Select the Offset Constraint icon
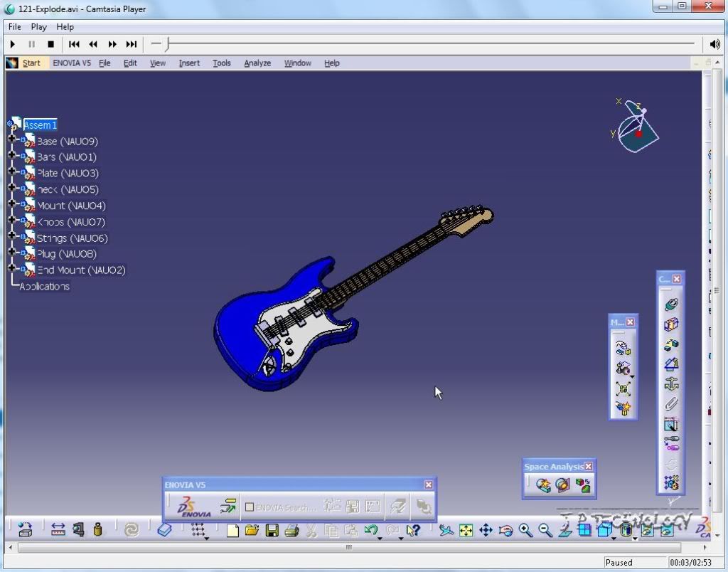This screenshot has width=728, height=572. click(x=671, y=344)
